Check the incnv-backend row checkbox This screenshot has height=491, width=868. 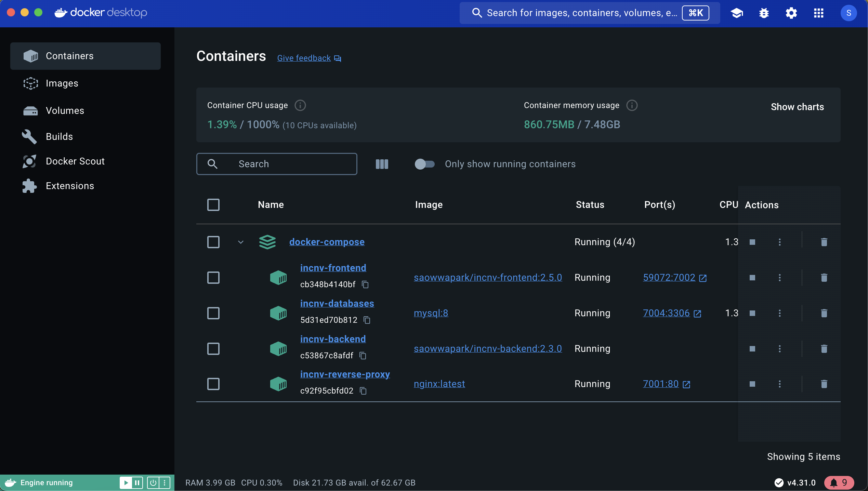tap(213, 349)
